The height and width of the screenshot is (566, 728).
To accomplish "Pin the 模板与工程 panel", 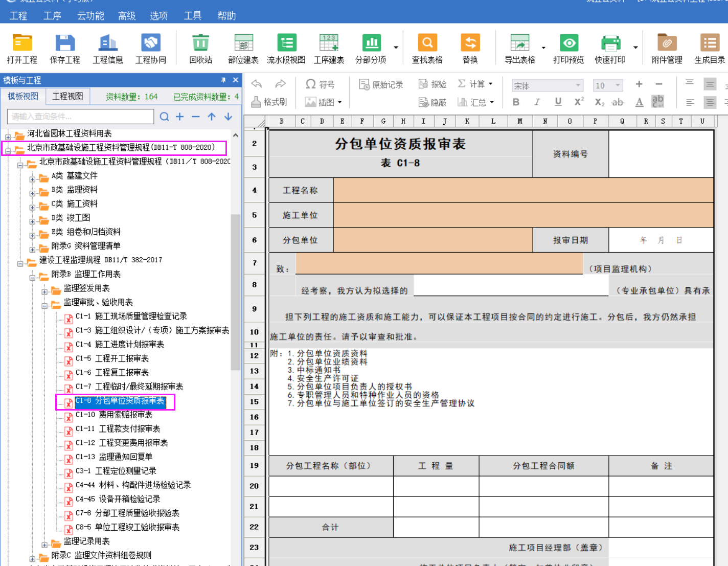I will pos(223,80).
